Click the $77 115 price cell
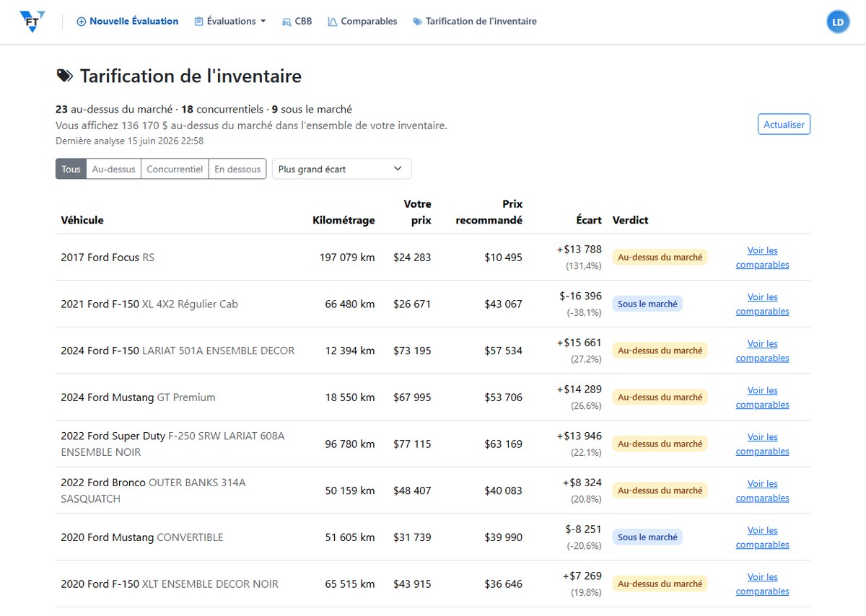This screenshot has width=866, height=616. click(x=412, y=444)
